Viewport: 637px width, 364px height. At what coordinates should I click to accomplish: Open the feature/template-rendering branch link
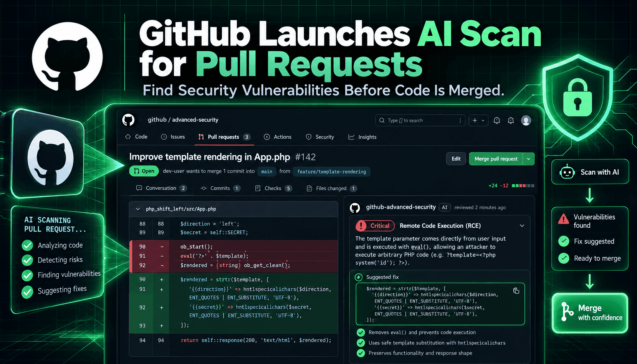[332, 172]
